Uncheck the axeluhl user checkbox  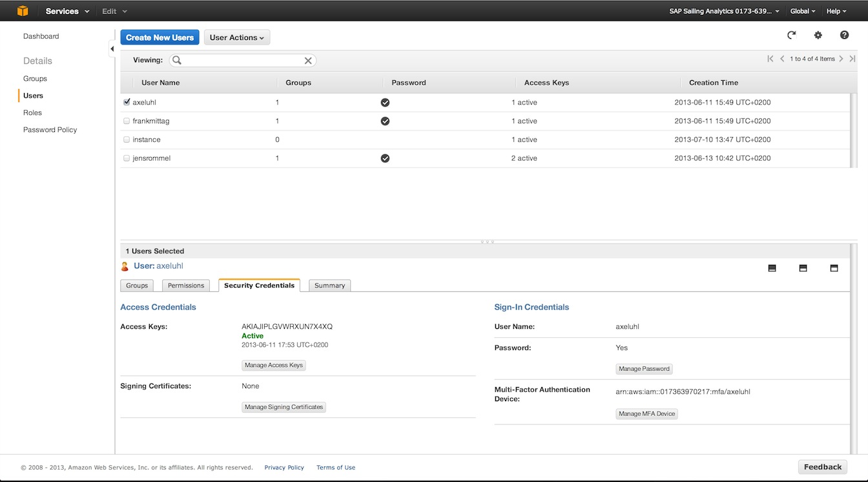127,102
